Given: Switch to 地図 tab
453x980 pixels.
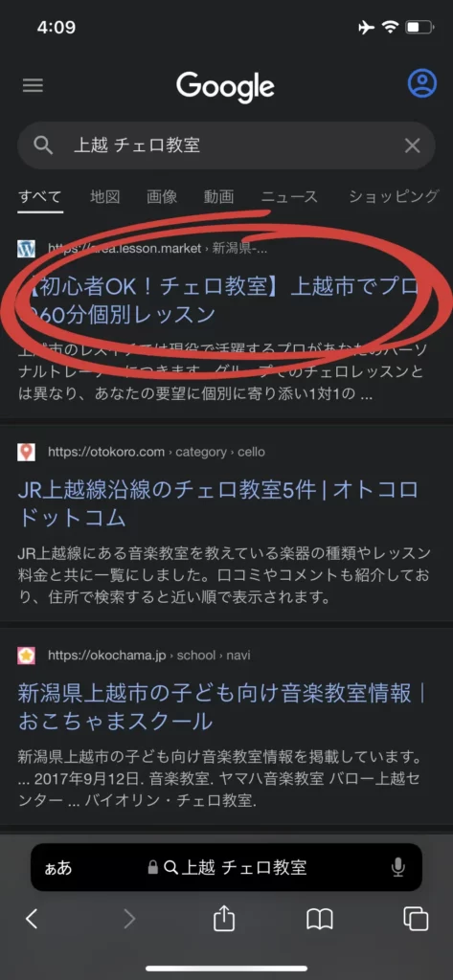Looking at the screenshot, I should [x=104, y=196].
